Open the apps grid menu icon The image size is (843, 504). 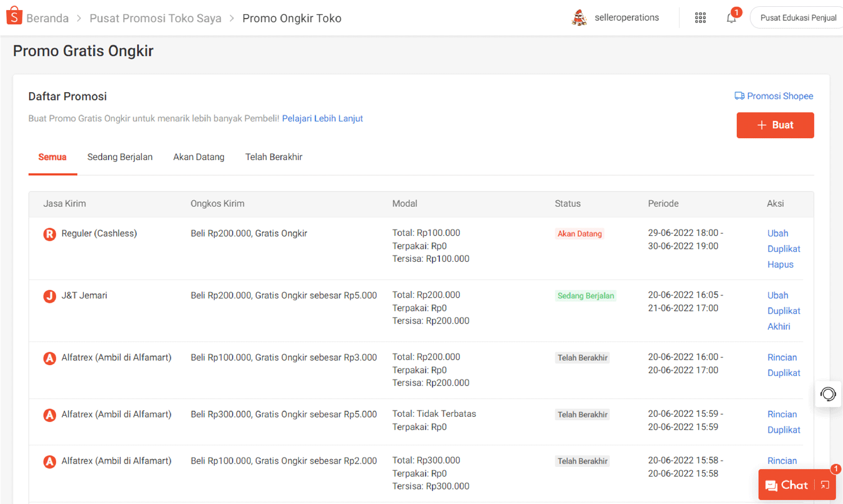700,18
